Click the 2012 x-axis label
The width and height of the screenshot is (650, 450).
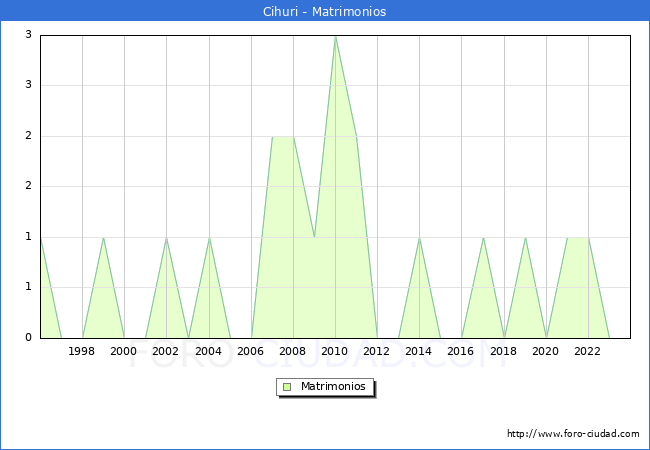click(x=377, y=351)
